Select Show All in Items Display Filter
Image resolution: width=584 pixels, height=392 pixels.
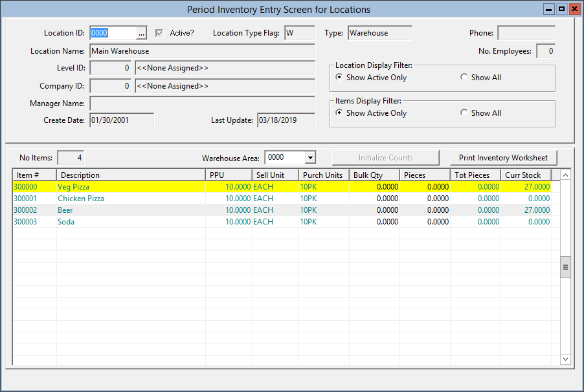[464, 113]
